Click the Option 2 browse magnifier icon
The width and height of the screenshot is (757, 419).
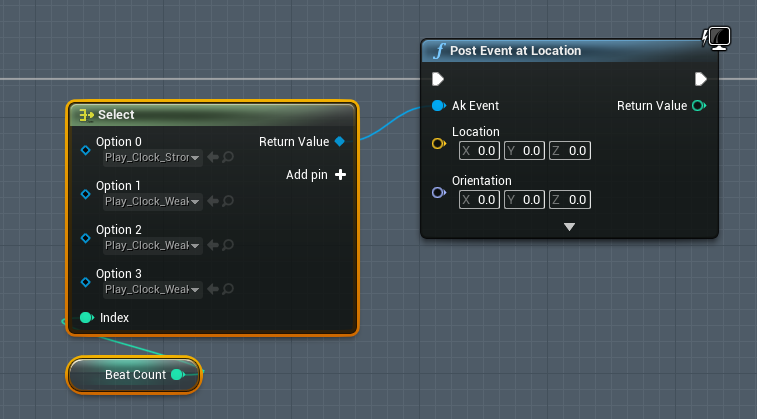click(x=228, y=245)
